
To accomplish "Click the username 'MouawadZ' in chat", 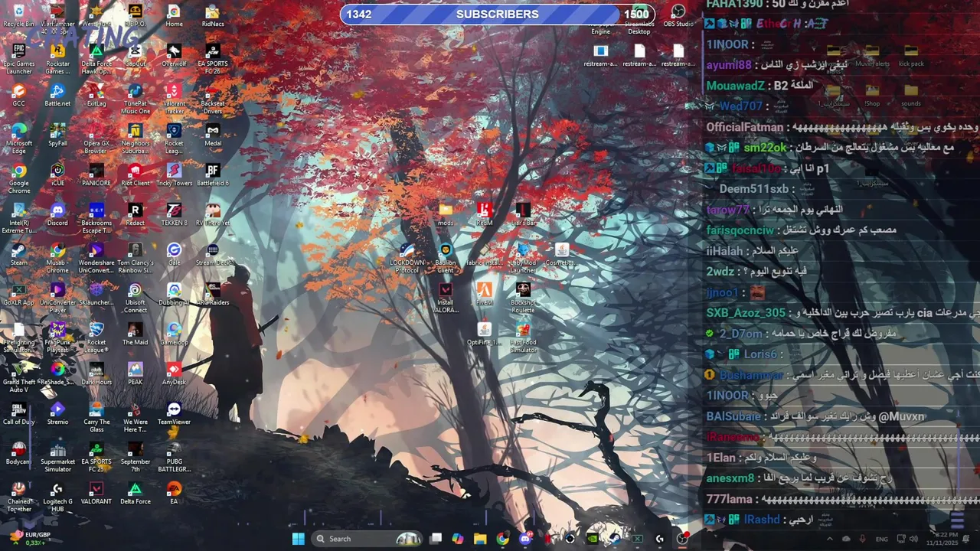I will click(x=737, y=86).
